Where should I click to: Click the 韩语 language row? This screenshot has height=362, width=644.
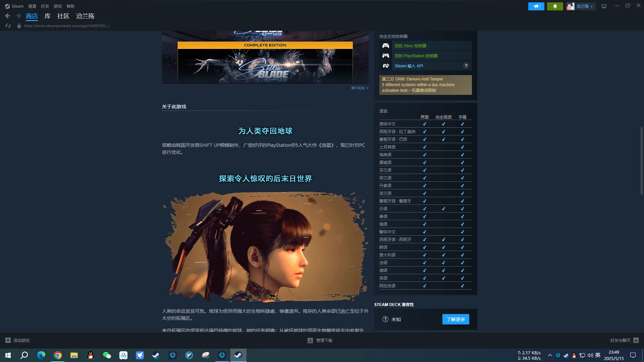tap(425, 247)
